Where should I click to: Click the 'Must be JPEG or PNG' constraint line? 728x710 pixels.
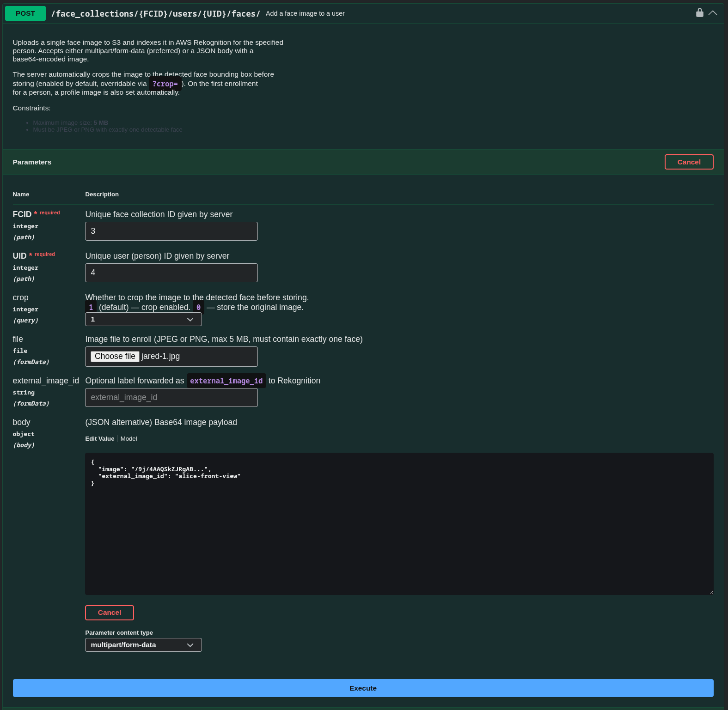click(108, 130)
